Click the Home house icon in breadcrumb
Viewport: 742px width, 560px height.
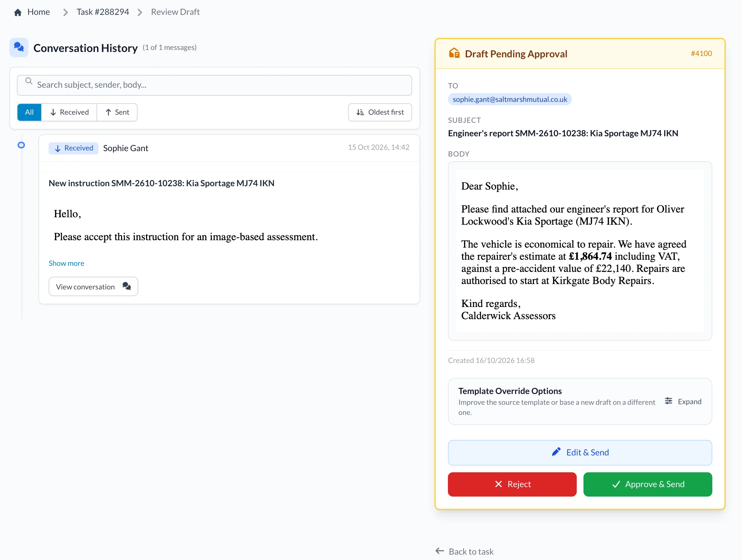18,12
